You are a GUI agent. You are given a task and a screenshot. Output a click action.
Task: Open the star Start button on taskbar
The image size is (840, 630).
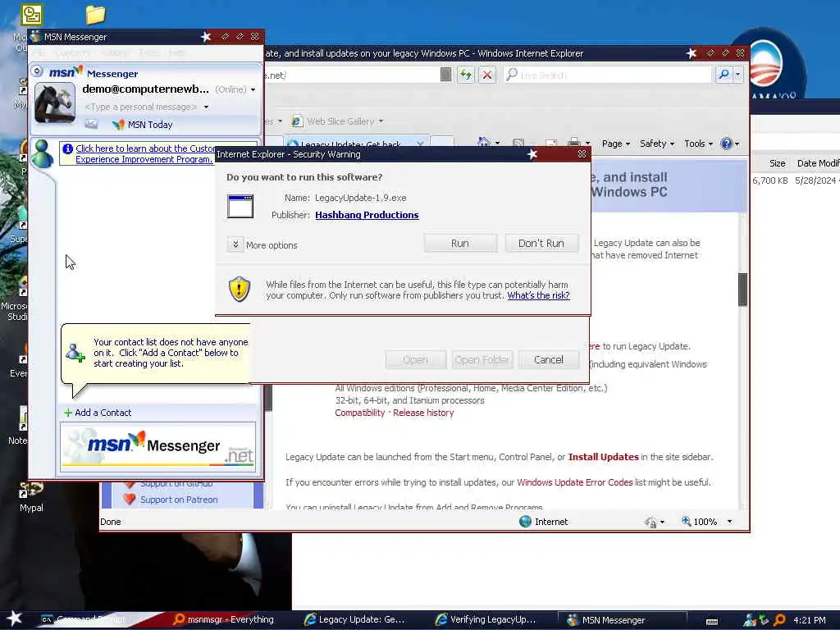pos(14,619)
